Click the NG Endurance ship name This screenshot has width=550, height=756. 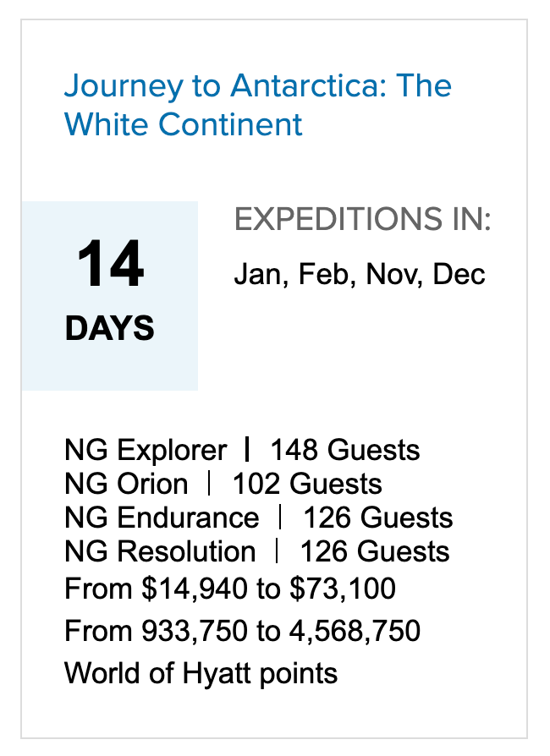tap(162, 518)
